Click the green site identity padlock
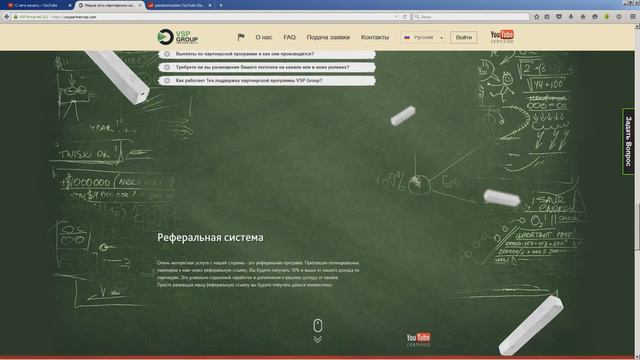This screenshot has width=640, height=360. (x=16, y=17)
